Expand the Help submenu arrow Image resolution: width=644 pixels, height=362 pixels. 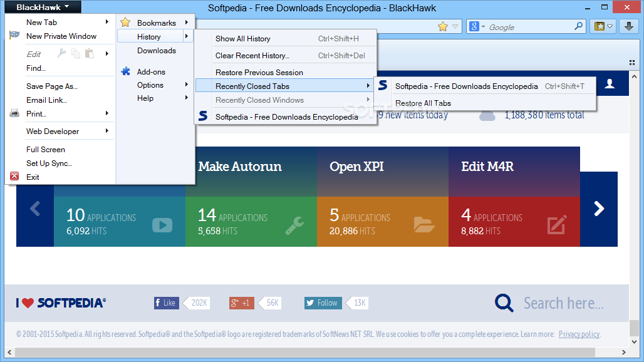coord(187,98)
